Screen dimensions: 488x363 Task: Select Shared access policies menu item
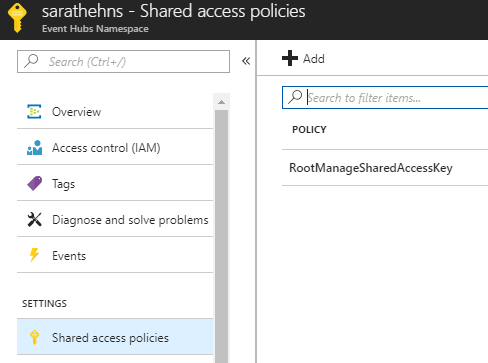pyautogui.click(x=115, y=337)
